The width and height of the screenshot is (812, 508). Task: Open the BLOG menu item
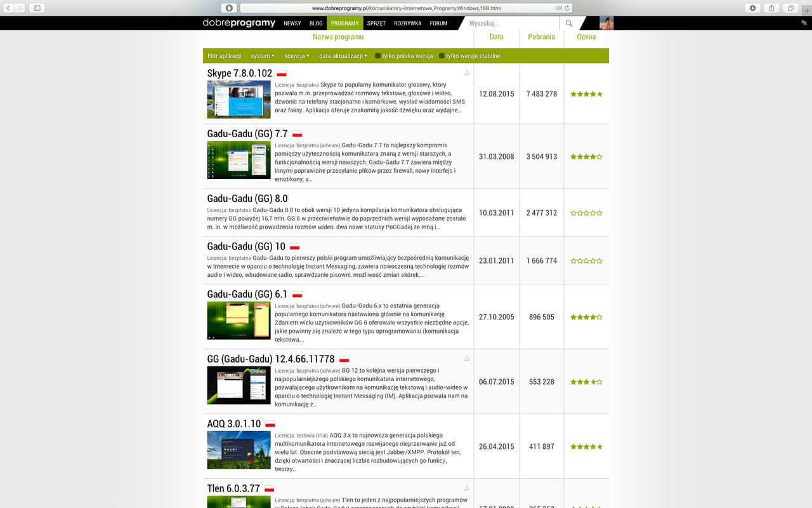click(x=316, y=23)
